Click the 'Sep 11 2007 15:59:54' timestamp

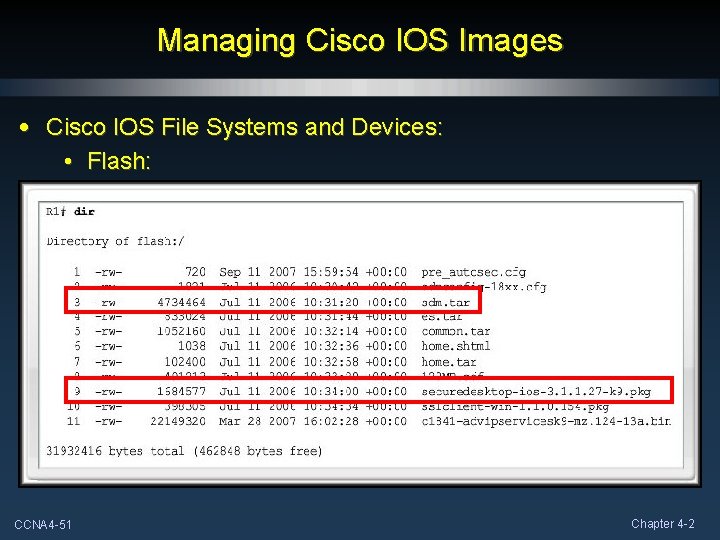click(x=289, y=272)
